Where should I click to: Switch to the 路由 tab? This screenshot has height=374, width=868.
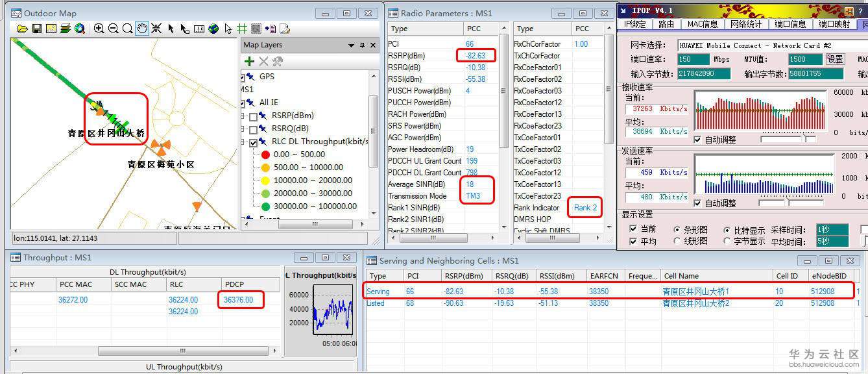pos(666,24)
